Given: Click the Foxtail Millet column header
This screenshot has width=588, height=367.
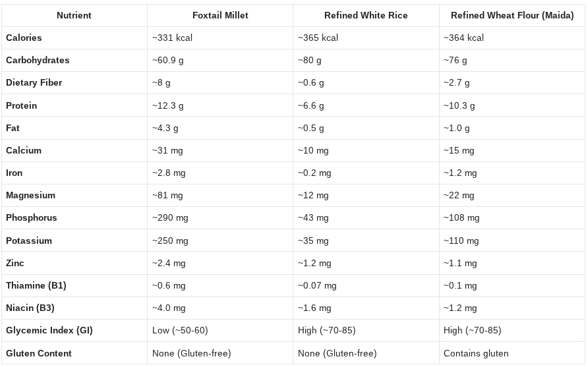Looking at the screenshot, I should pyautogui.click(x=220, y=15).
